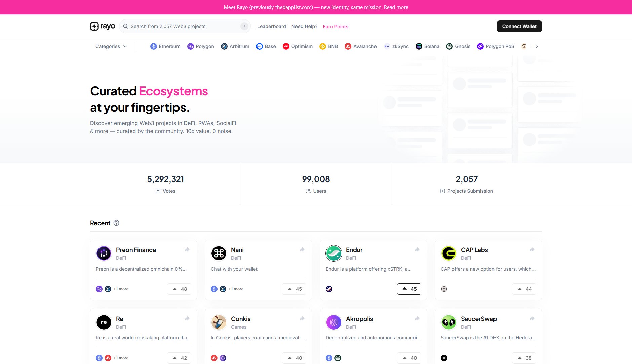Share the CAP Labs project
The height and width of the screenshot is (364, 632).
point(532,249)
